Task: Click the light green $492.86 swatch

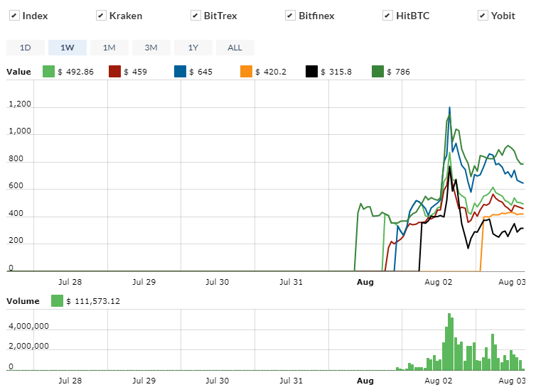Action: click(49, 72)
